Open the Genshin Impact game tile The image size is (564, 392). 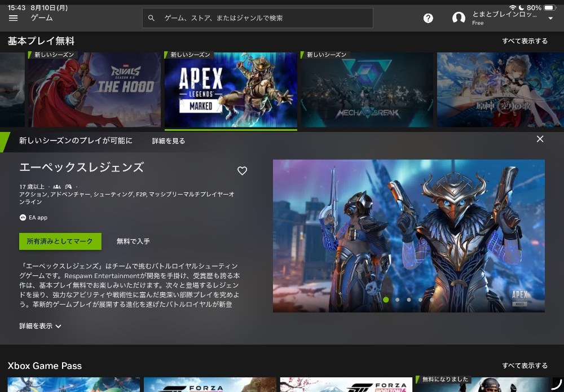[x=500, y=90]
